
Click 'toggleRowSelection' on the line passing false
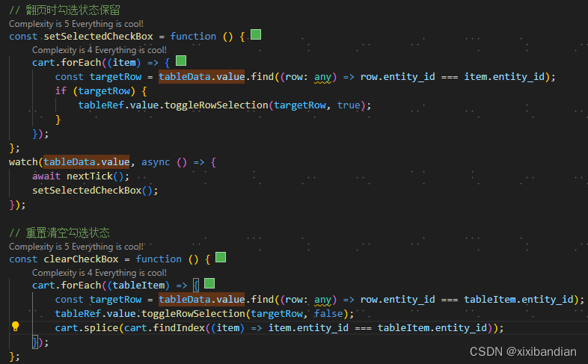tap(194, 313)
